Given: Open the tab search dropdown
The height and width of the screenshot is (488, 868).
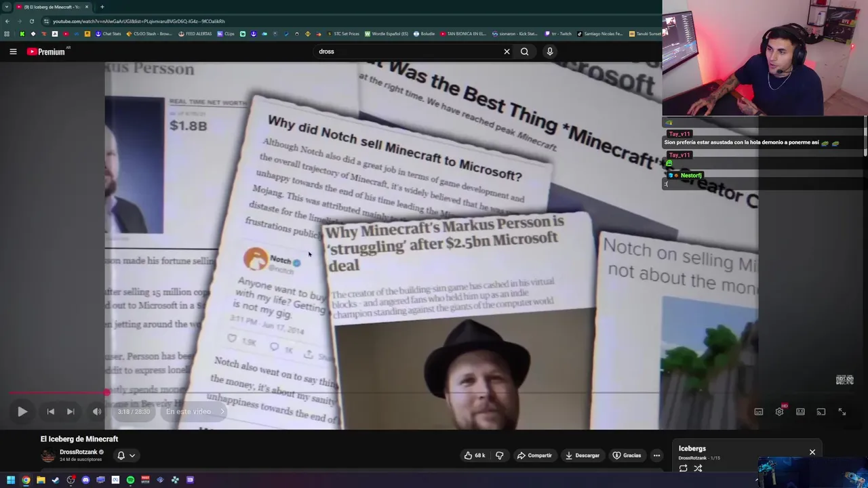Looking at the screenshot, I should [6, 7].
